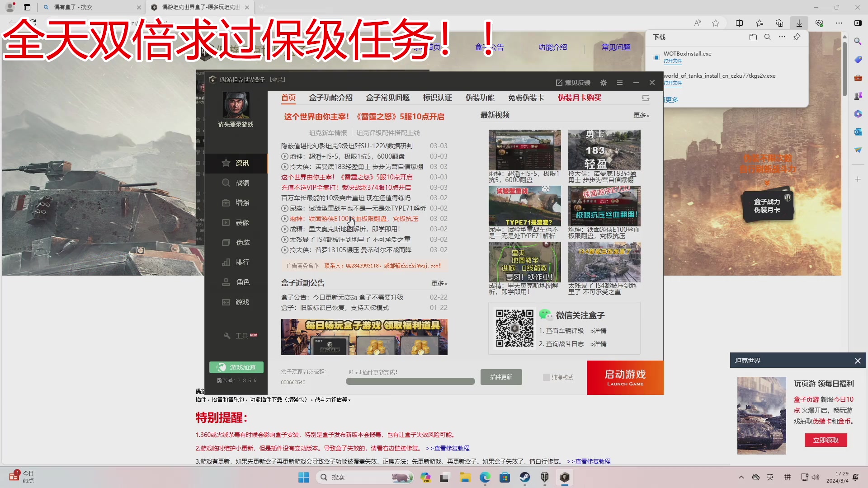Open file link under WOTBoxInstall.exe
This screenshot has height=488, width=868.
tap(673, 61)
